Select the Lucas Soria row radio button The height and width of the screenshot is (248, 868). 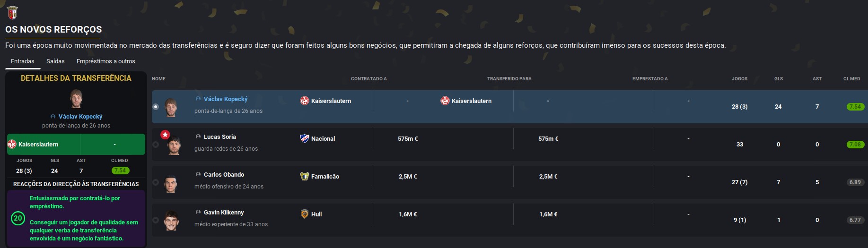(x=156, y=145)
